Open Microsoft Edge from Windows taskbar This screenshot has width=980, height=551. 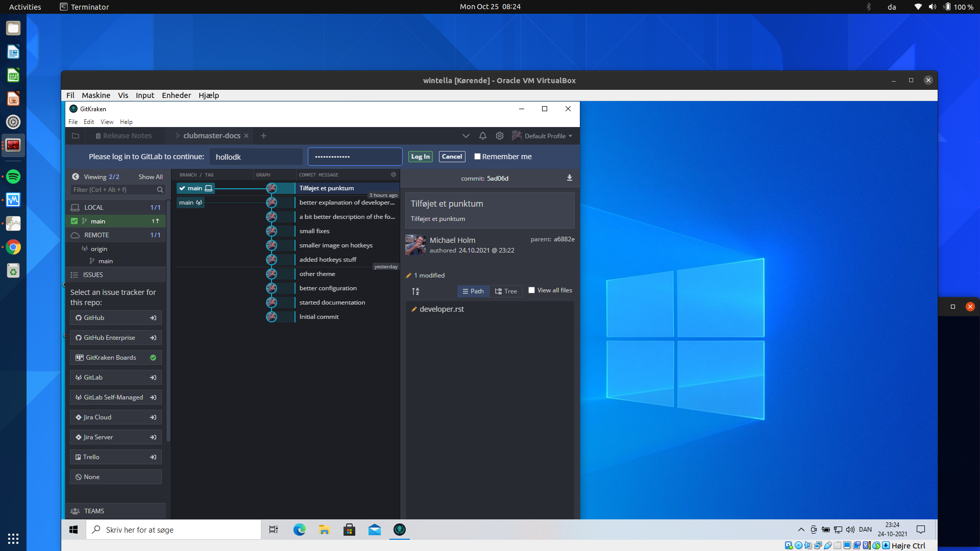[x=299, y=530]
